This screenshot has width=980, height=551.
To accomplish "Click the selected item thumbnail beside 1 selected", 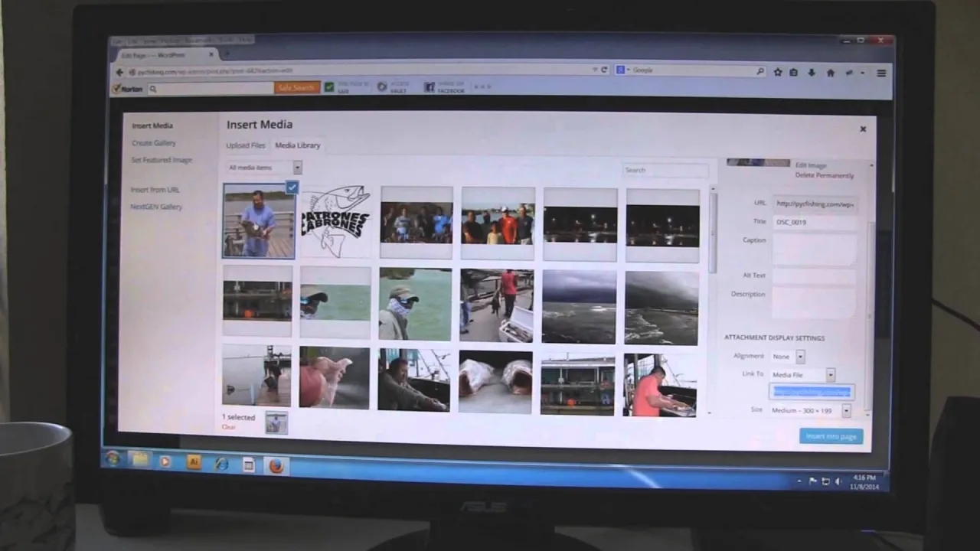I will (x=276, y=422).
